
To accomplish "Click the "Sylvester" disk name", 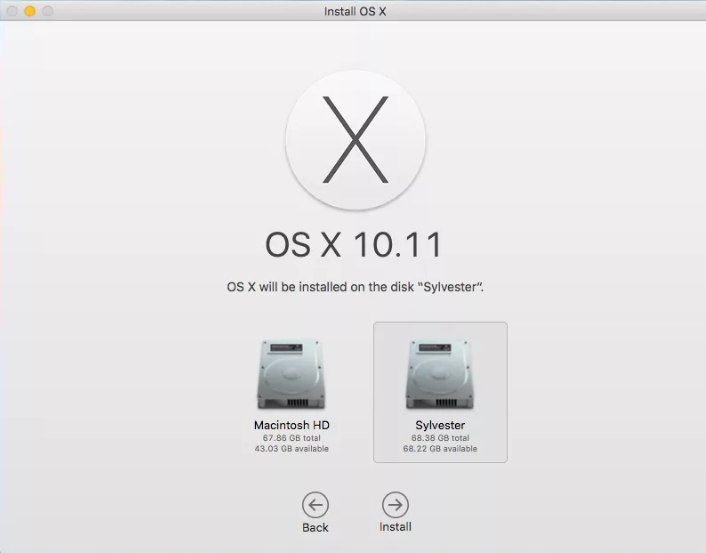I will (x=440, y=425).
